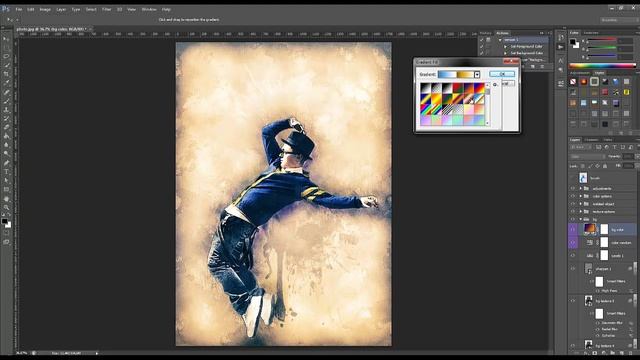Apply the red glowing style preset
The image size is (640, 360).
click(x=584, y=82)
